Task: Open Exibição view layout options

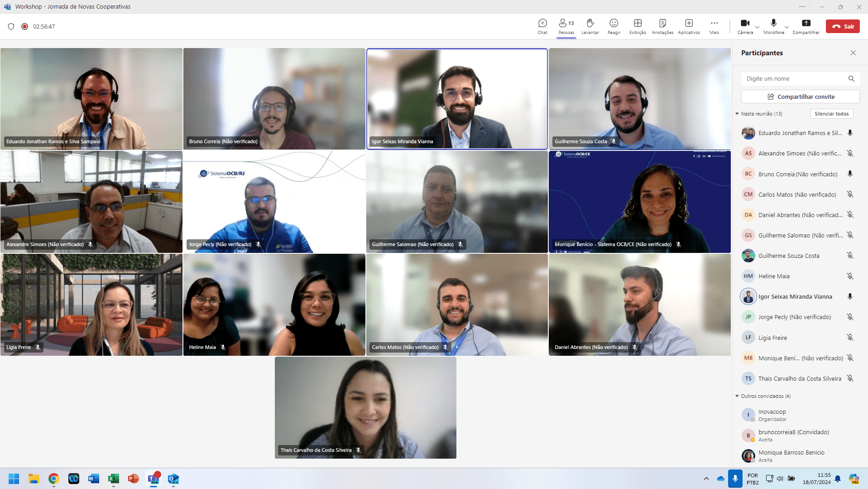Action: pos(638,26)
